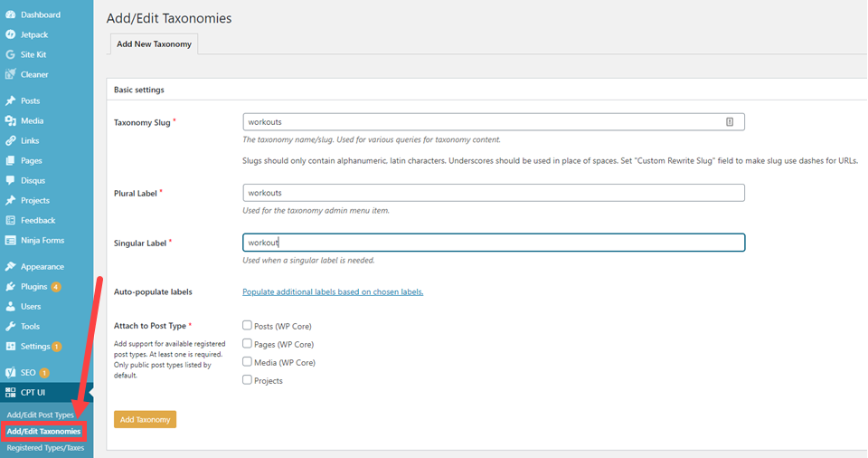Open the Add New Taxonomy tab

tap(154, 43)
